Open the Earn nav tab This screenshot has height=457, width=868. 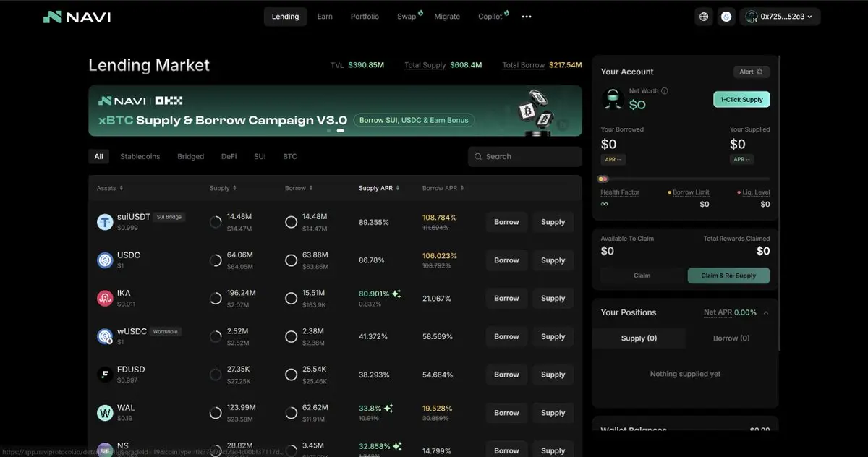click(325, 17)
